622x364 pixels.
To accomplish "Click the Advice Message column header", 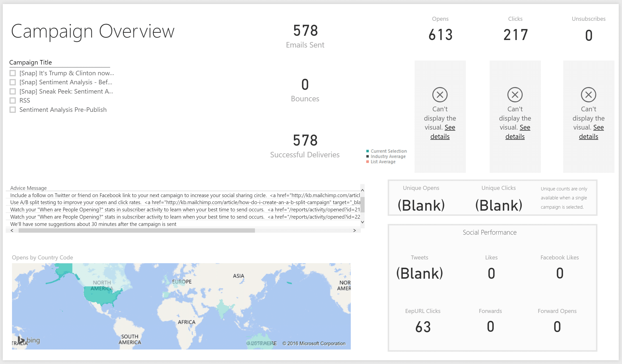I will tap(28, 188).
